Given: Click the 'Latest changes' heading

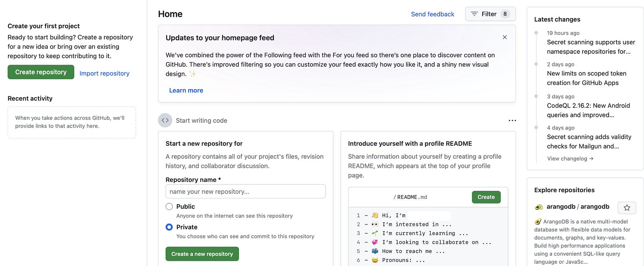Looking at the screenshot, I should [x=557, y=19].
